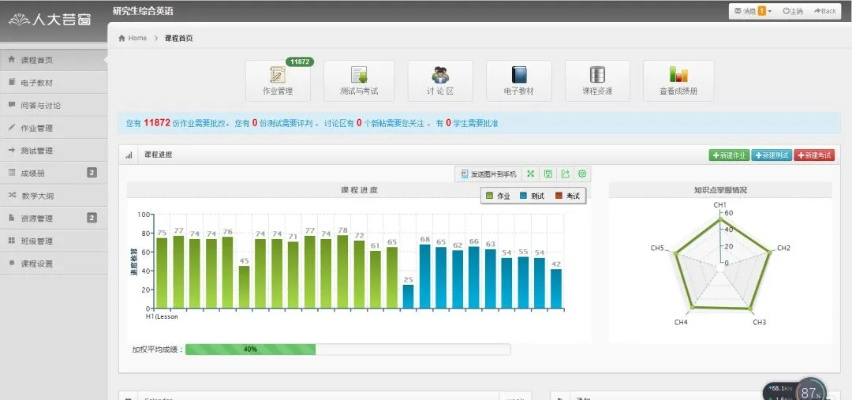The image size is (852, 400).
Task: Open the 讨论区 discussion forum tile
Action: 441,80
